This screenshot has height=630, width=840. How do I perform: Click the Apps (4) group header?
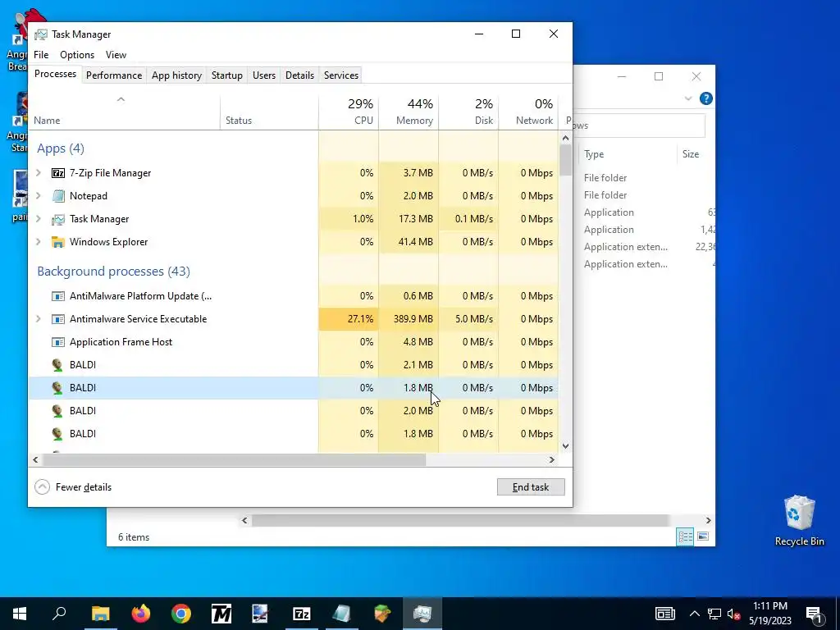61,148
